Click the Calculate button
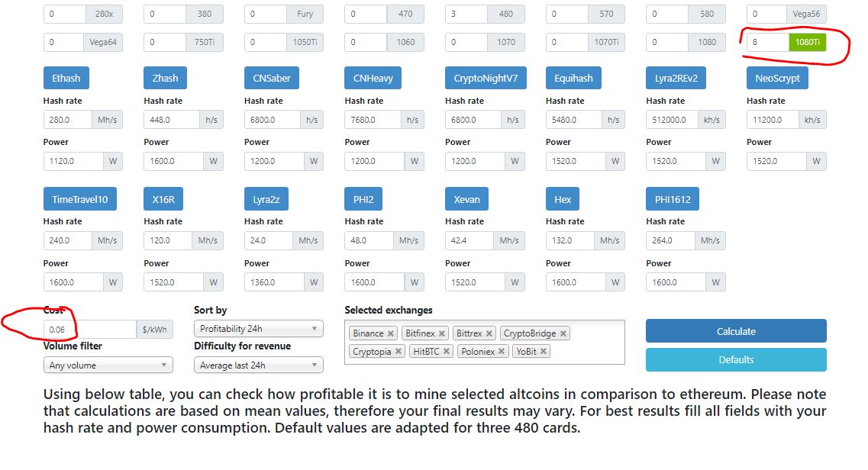Image resolution: width=868 pixels, height=470 pixels. [736, 331]
